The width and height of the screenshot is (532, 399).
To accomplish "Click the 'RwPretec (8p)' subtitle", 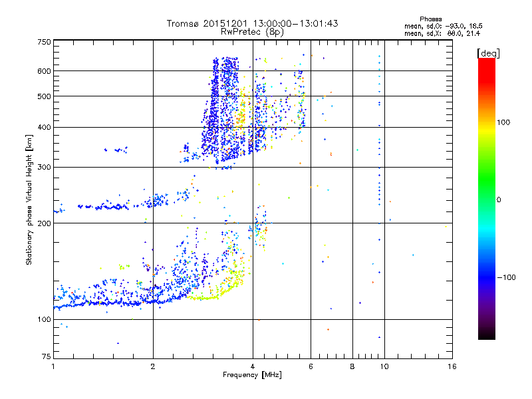I will pyautogui.click(x=252, y=32).
